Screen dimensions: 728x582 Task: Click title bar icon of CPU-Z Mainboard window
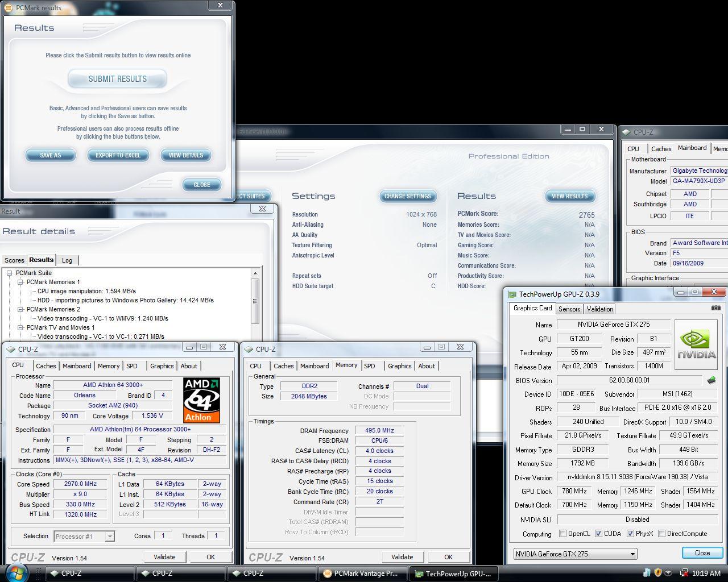[x=626, y=132]
